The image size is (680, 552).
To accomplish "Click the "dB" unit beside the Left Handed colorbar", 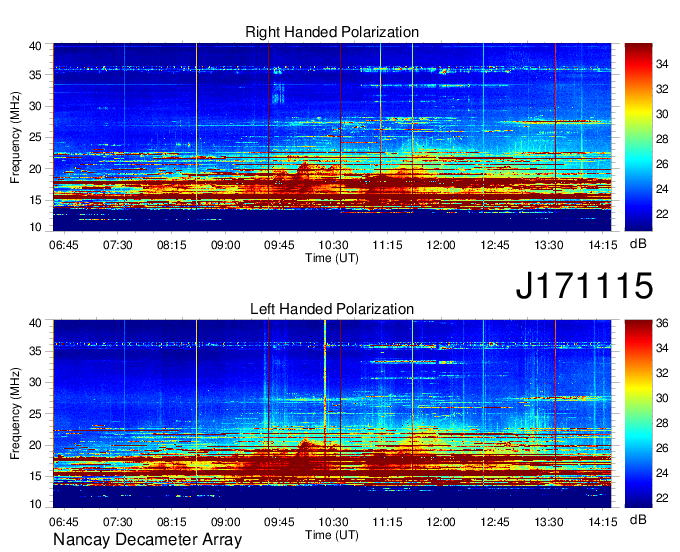I will pos(638,519).
